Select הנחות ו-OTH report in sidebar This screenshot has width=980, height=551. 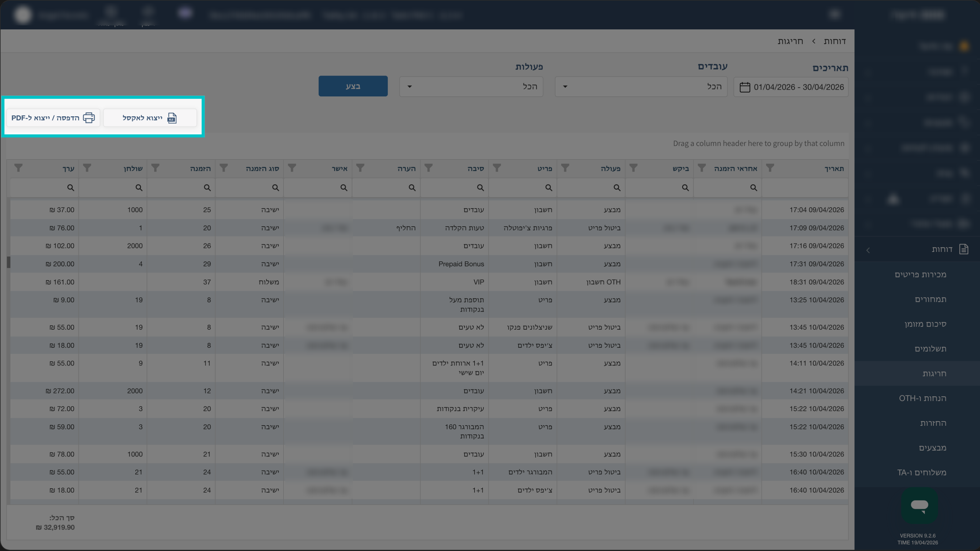pyautogui.click(x=922, y=398)
